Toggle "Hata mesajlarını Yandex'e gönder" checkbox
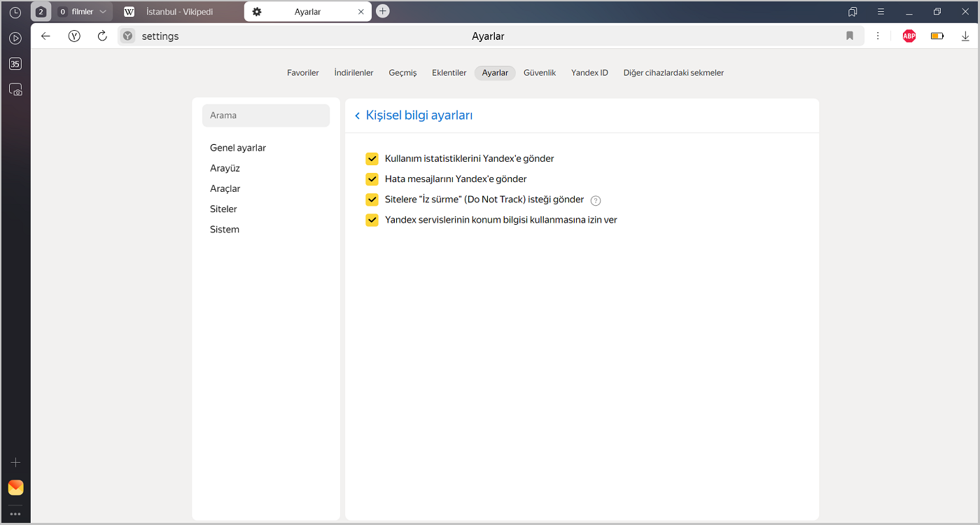The image size is (980, 525). pyautogui.click(x=372, y=179)
